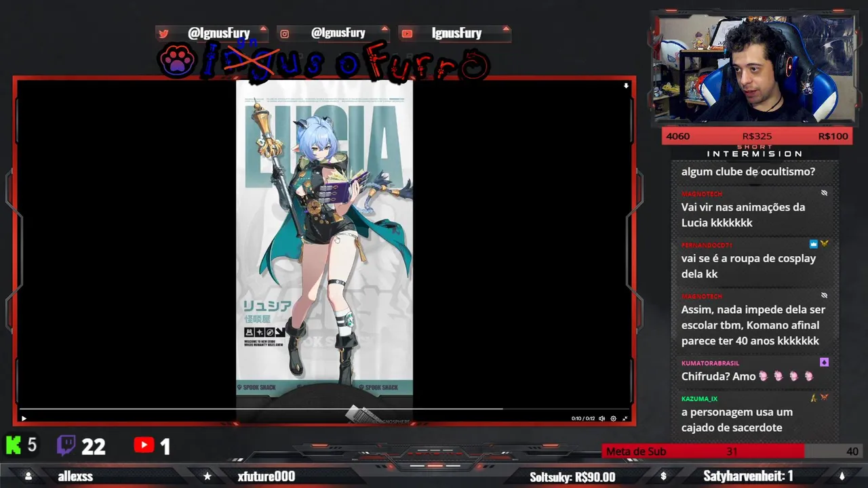Click the Twitch logo viewer counter
Viewport: 868px width, 488px height.
coord(66,445)
